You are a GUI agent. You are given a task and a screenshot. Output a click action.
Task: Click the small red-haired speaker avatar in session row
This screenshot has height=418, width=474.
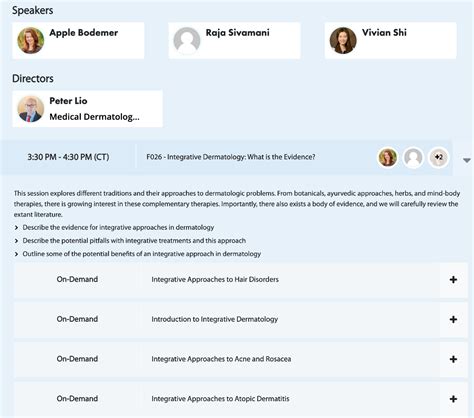click(x=388, y=157)
